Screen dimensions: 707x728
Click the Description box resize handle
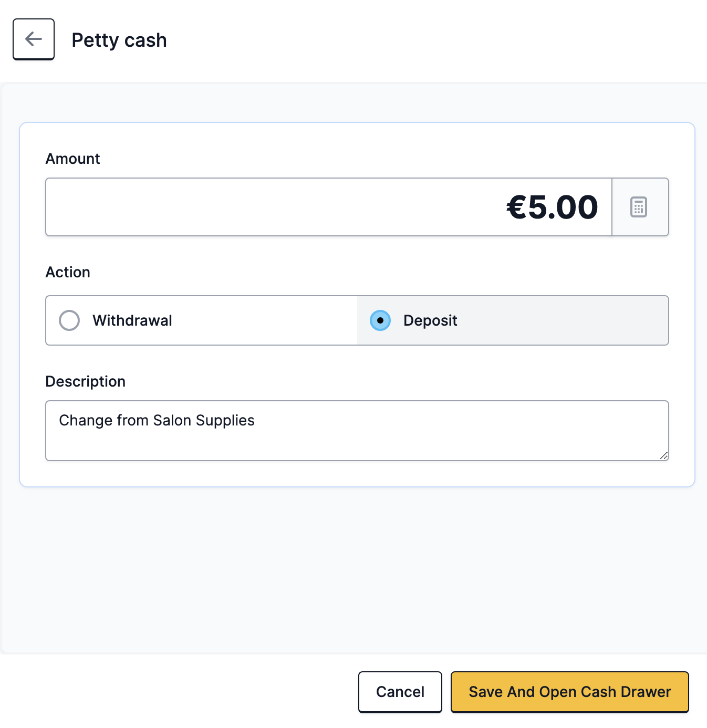click(x=664, y=456)
